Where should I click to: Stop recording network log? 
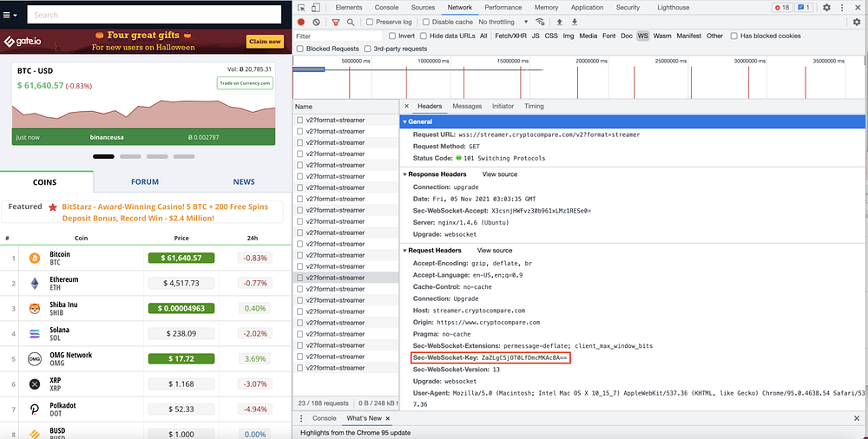click(301, 22)
